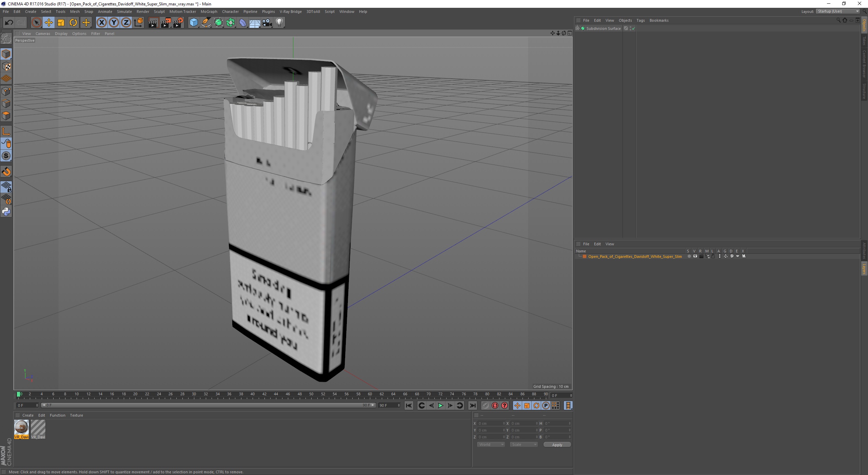Open the Bend deformer icon

[x=243, y=23]
